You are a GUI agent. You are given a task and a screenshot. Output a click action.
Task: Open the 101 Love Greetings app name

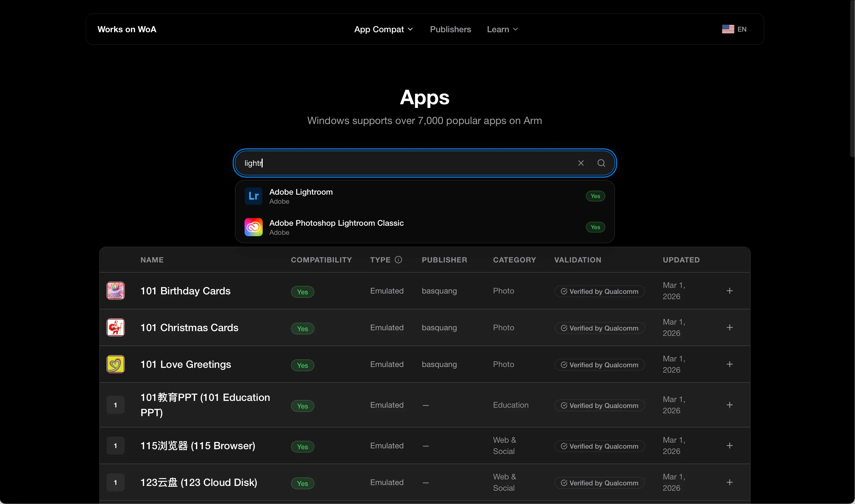[185, 364]
